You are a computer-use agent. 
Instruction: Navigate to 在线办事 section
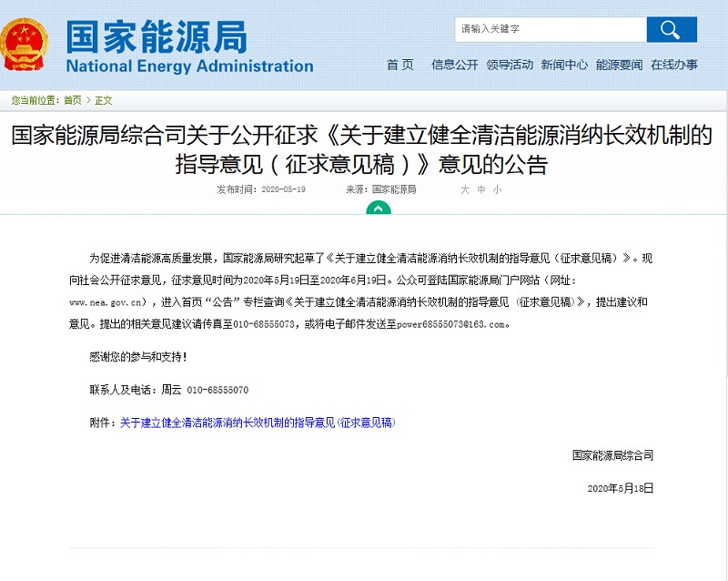674,65
